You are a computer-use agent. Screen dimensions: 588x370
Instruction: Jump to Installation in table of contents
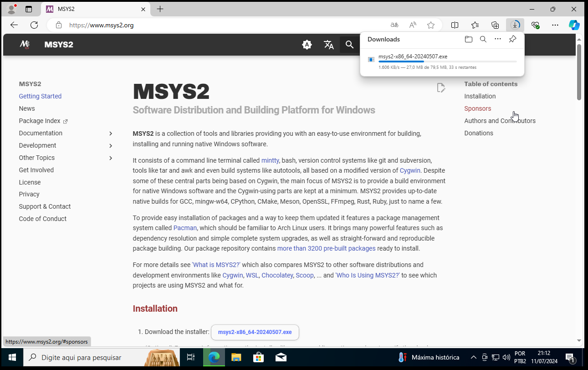pyautogui.click(x=480, y=96)
